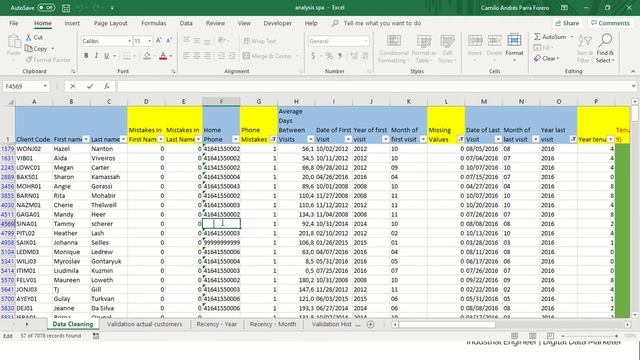The width and height of the screenshot is (640, 360).
Task: Toggle the AutoSave switch
Action: [46, 7]
